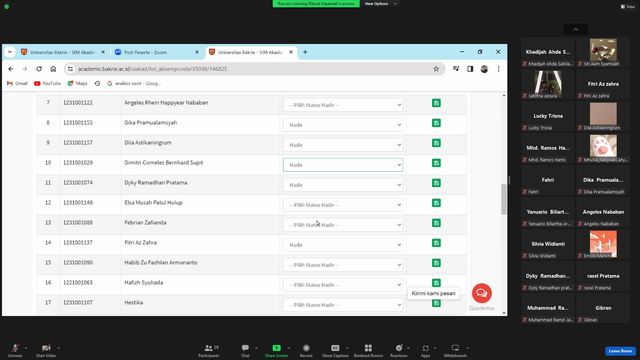Save attendance for Elsa Musah Patul Hulup
This screenshot has height=360, width=640.
pos(436,203)
